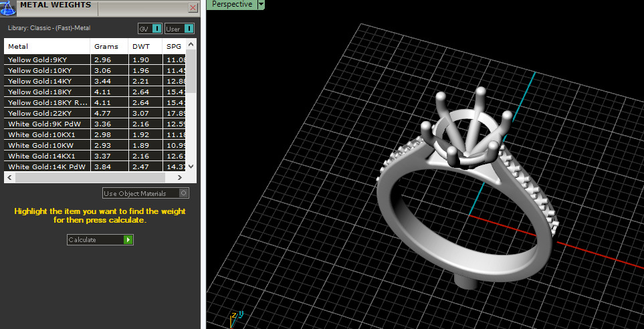Close the Metal Weights panel
The width and height of the screenshot is (644, 329).
193,8
